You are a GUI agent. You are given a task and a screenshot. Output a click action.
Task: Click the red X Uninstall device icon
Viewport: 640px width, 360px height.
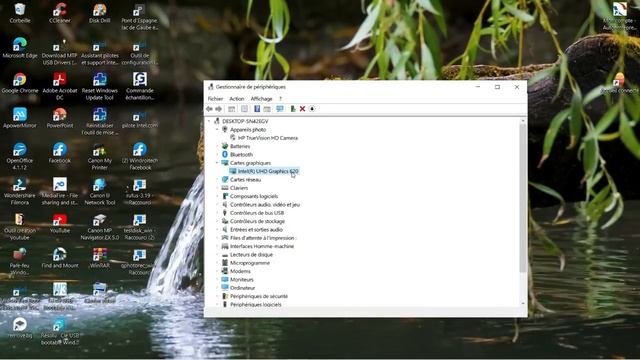[x=302, y=109]
